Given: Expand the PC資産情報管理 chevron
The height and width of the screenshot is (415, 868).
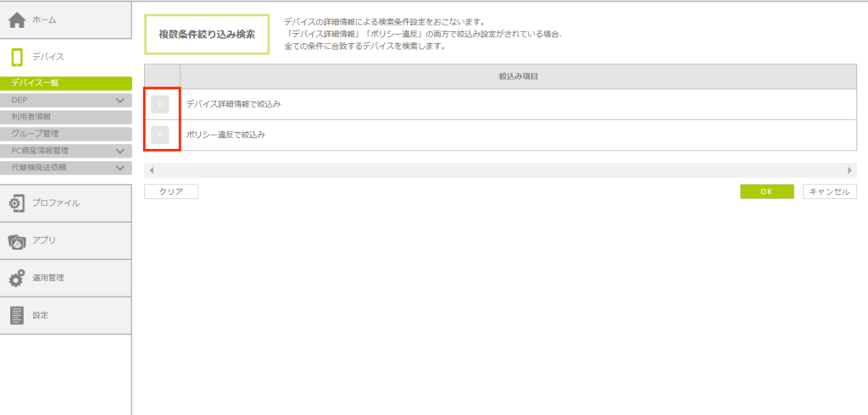Looking at the screenshot, I should 120,151.
